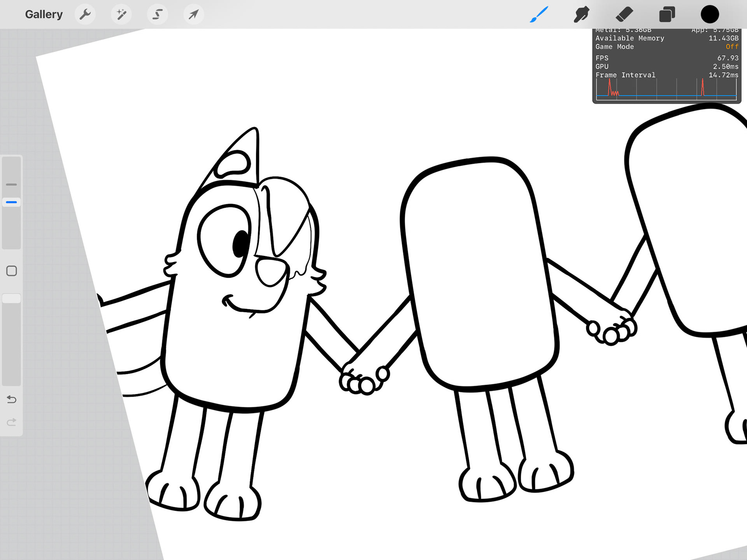Activate the Selection S-shaped tool
747x560 pixels.
click(x=158, y=14)
